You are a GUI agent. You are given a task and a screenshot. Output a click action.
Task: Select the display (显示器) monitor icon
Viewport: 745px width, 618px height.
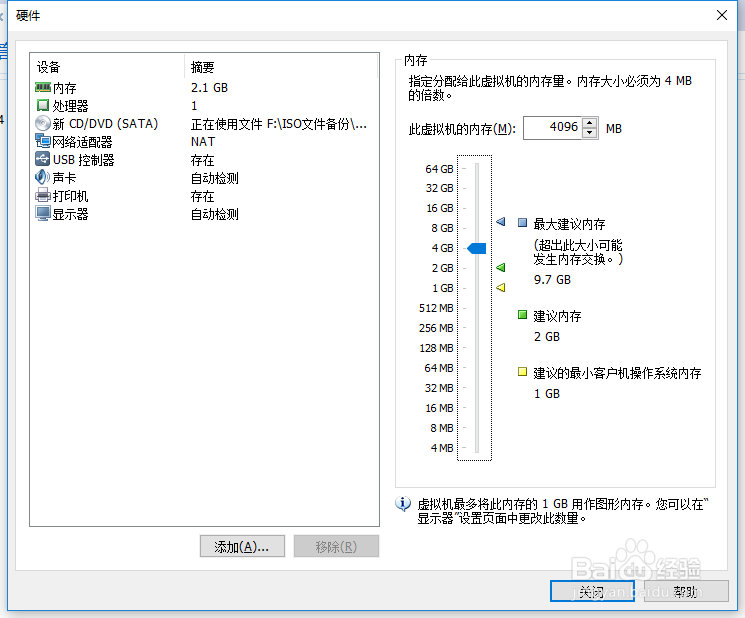click(x=43, y=213)
